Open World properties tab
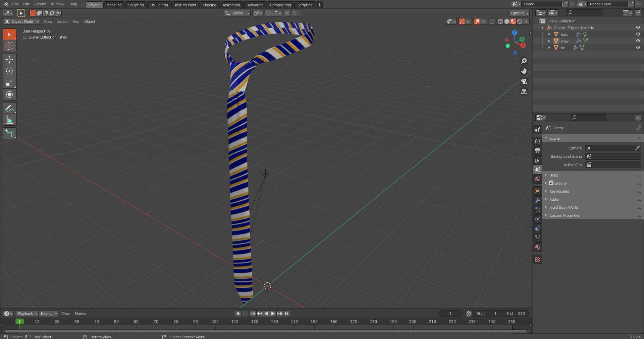 click(x=538, y=179)
